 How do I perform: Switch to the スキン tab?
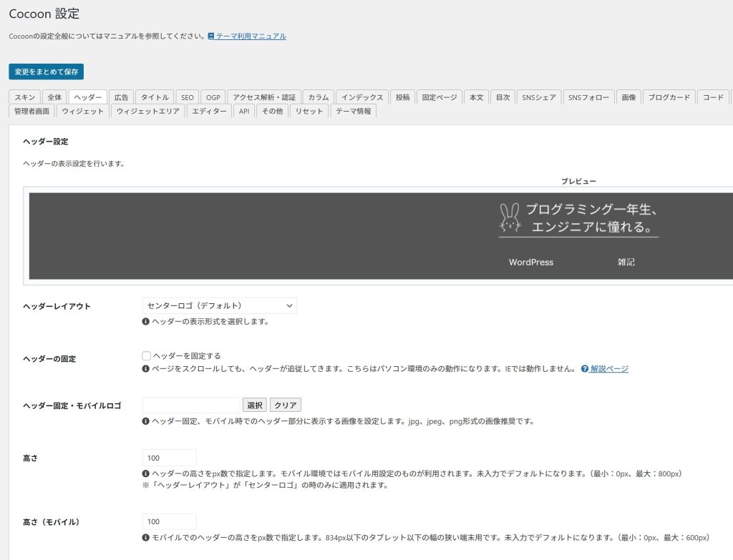(x=25, y=97)
